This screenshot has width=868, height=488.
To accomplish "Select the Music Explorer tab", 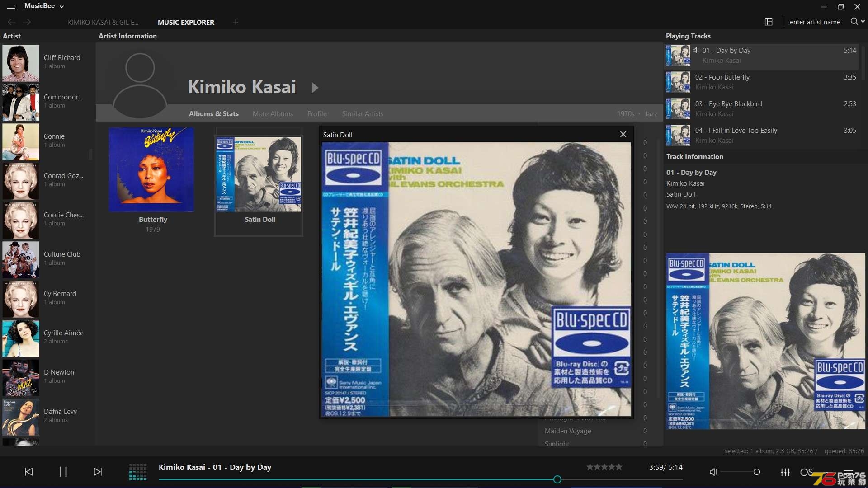I will point(186,22).
